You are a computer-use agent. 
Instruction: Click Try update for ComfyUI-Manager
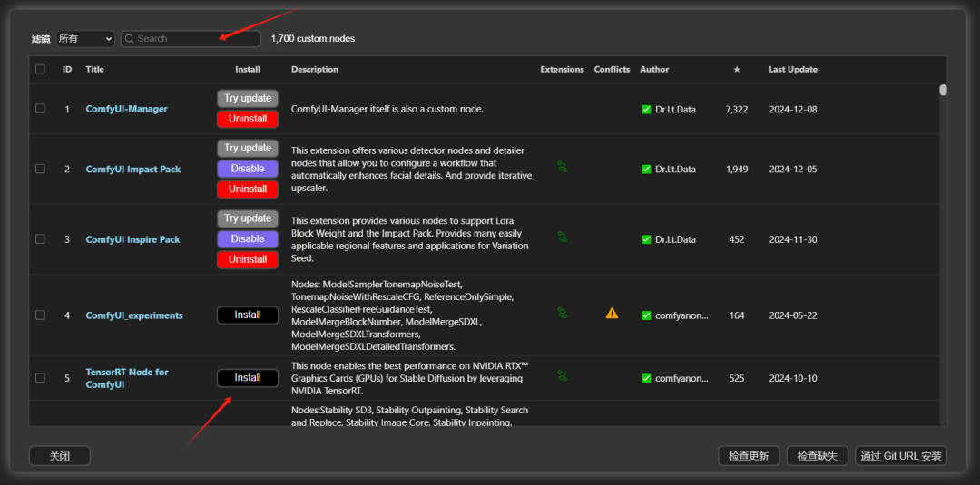248,99
